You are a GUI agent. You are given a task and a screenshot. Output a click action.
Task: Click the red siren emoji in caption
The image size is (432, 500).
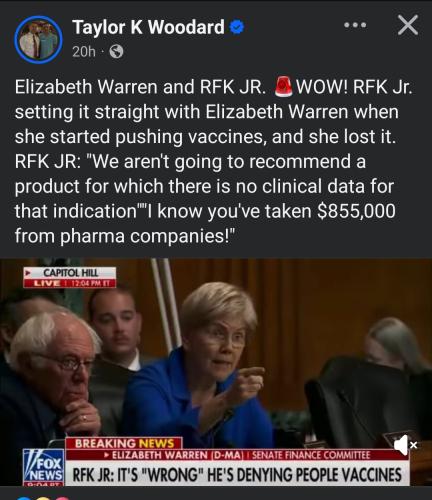pos(283,87)
